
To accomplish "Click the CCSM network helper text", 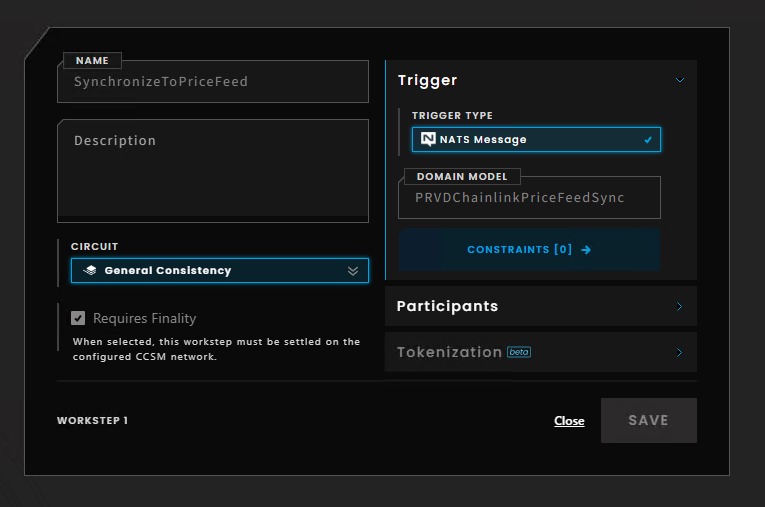I will point(216,349).
